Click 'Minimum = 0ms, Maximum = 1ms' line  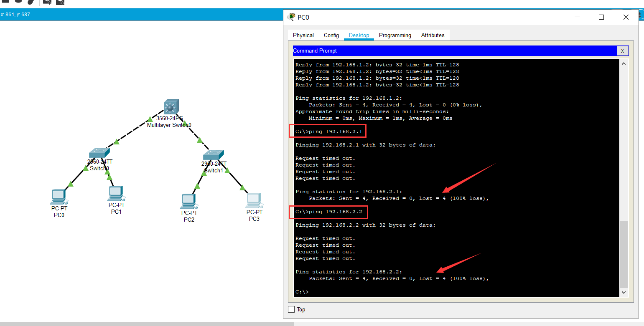click(380, 118)
